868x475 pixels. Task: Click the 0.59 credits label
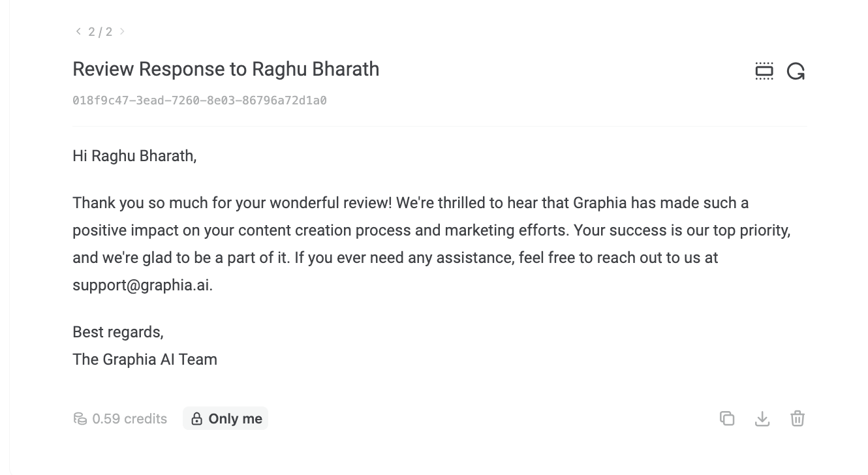point(129,419)
